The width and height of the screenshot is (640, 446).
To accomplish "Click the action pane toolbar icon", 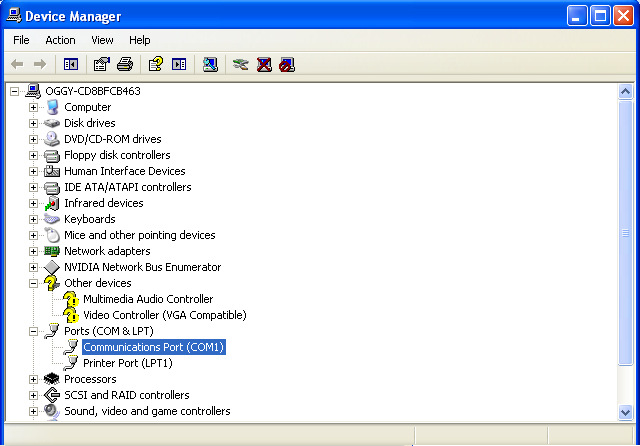I will coord(179,64).
